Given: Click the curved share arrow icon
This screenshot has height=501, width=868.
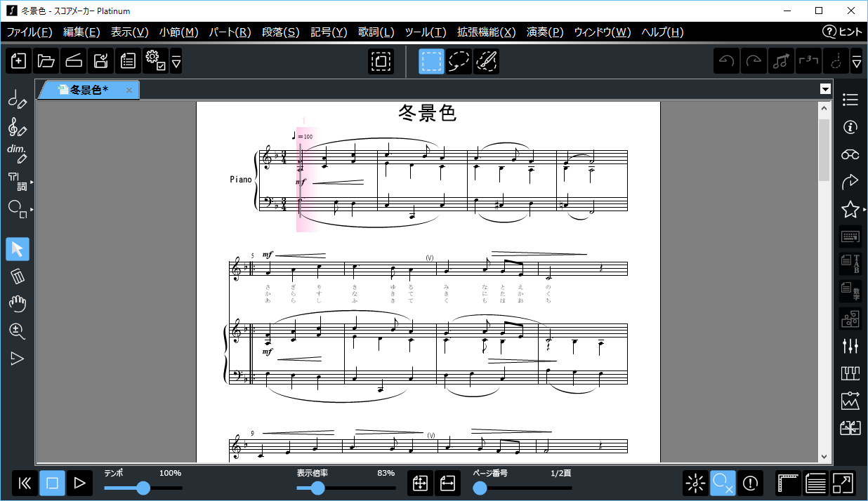Looking at the screenshot, I should [850, 182].
